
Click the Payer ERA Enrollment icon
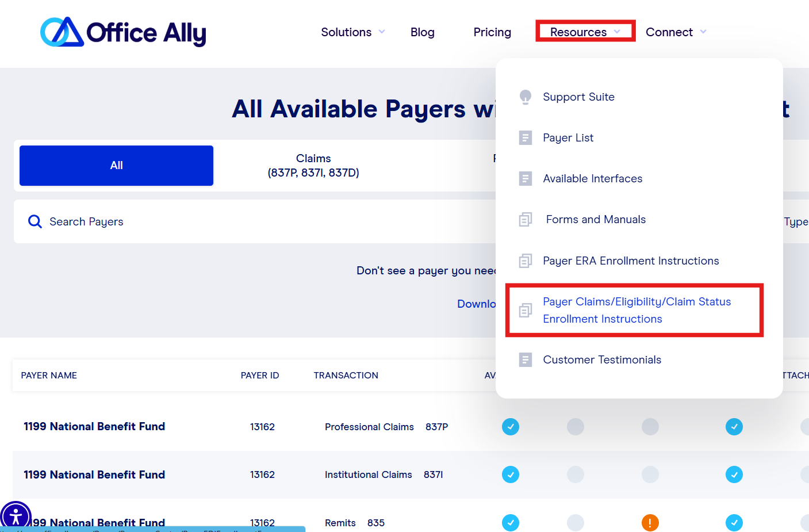[x=526, y=261]
